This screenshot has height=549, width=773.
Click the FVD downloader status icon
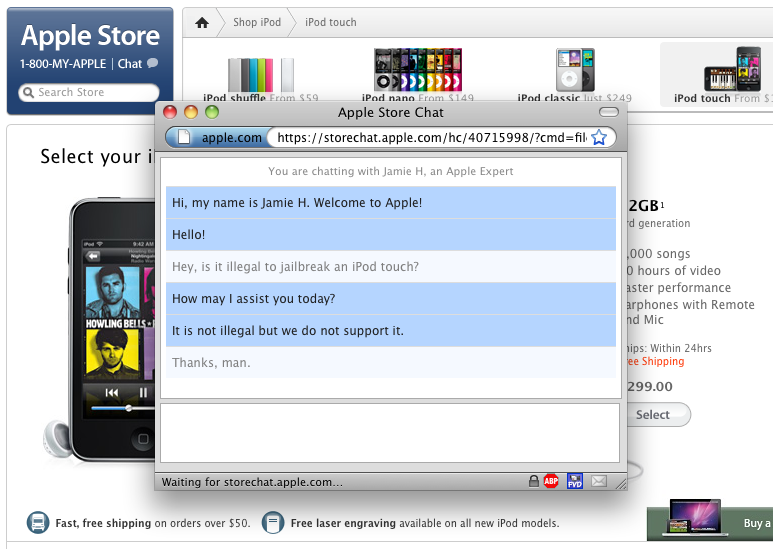point(575,481)
